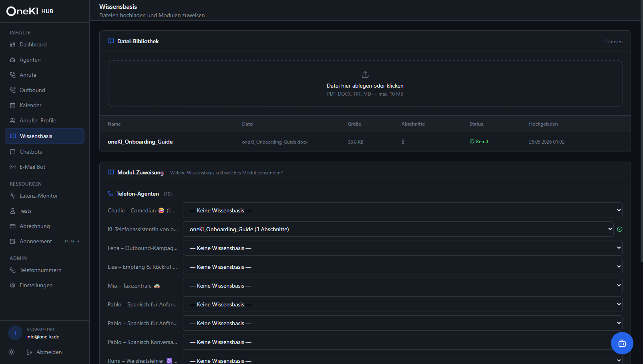The height and width of the screenshot is (364, 643).
Task: Click the phone icon next to Telefon-Agenten
Action: [111, 194]
